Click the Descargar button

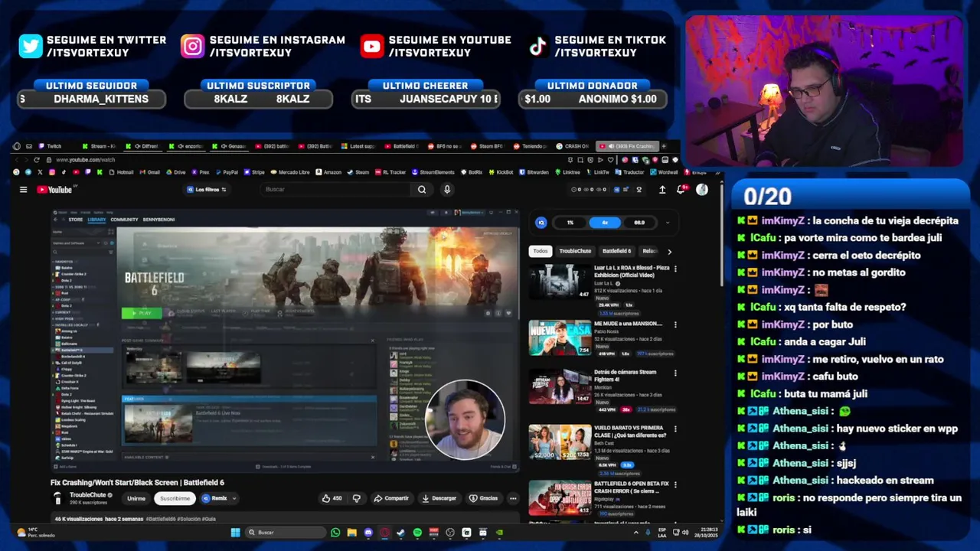click(x=439, y=498)
